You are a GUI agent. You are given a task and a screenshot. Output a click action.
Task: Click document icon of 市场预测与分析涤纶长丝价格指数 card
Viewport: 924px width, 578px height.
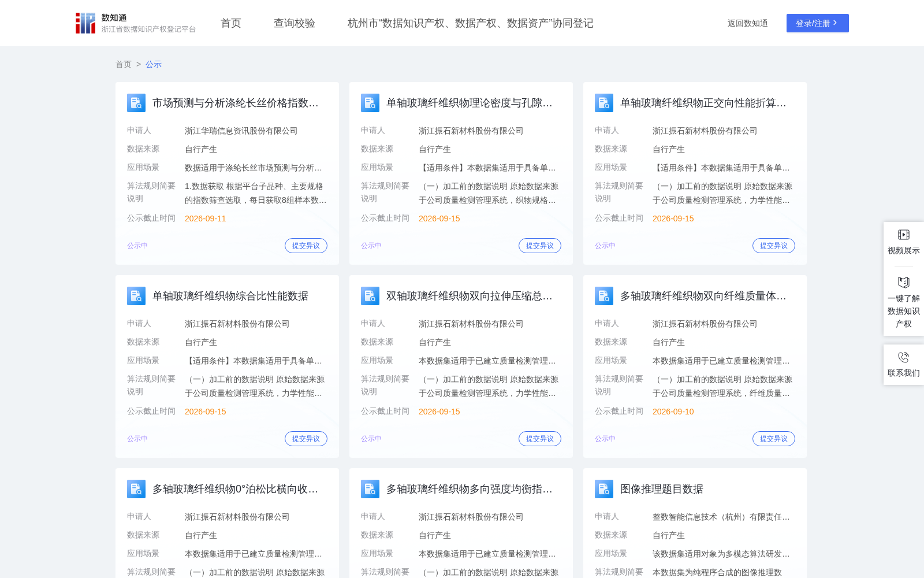136,103
